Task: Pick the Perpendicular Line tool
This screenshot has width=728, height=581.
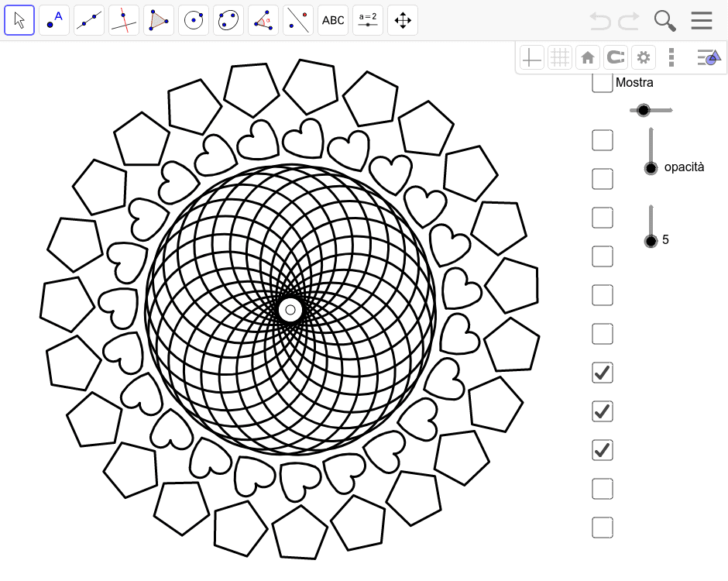Action: coord(124,20)
